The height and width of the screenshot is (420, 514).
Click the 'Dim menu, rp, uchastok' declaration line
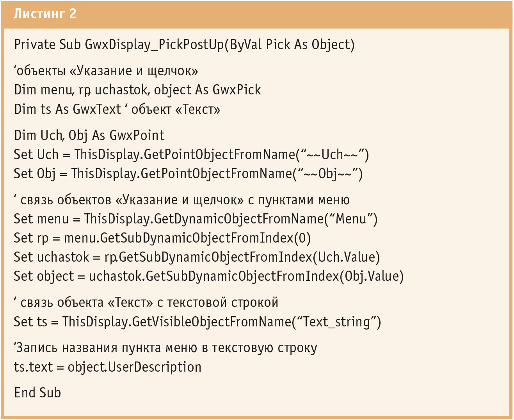(x=137, y=90)
